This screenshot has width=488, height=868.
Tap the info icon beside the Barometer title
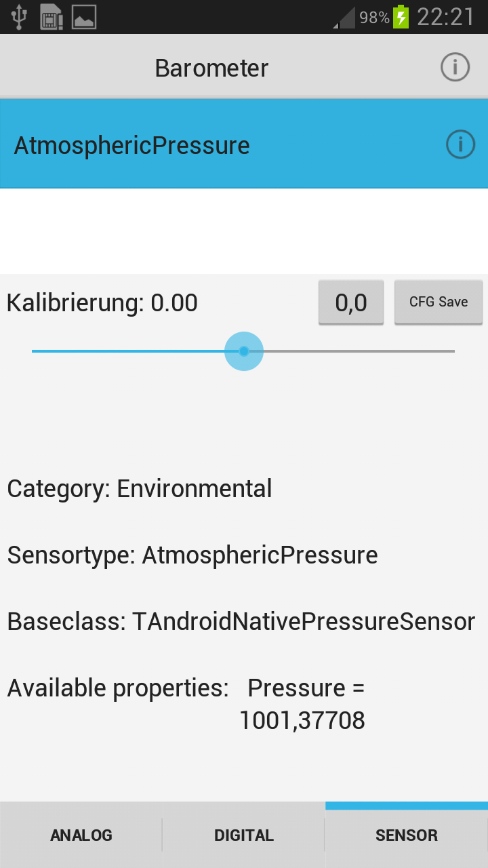(455, 67)
